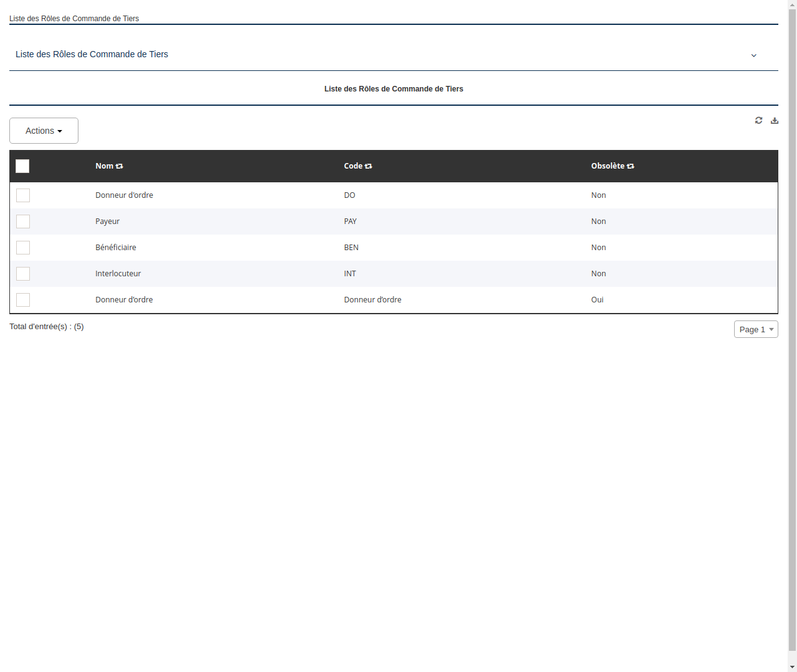797x672 pixels.
Task: Download the list as a file
Action: 775,120
